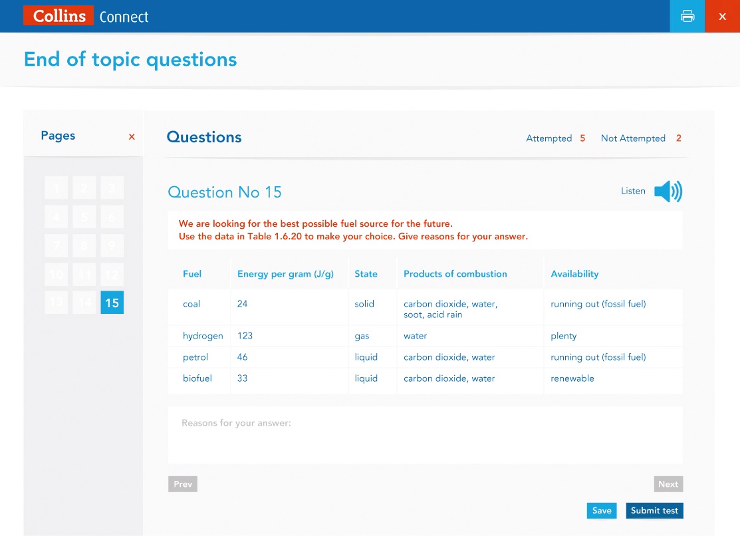Save the current answer
Image resolution: width=740 pixels, height=560 pixels.
point(601,511)
